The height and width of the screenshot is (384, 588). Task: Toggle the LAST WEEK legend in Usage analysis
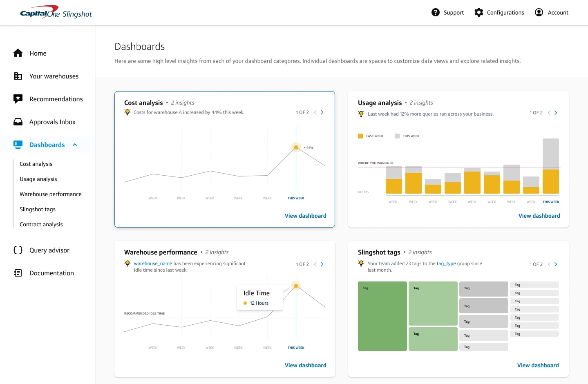click(x=360, y=135)
